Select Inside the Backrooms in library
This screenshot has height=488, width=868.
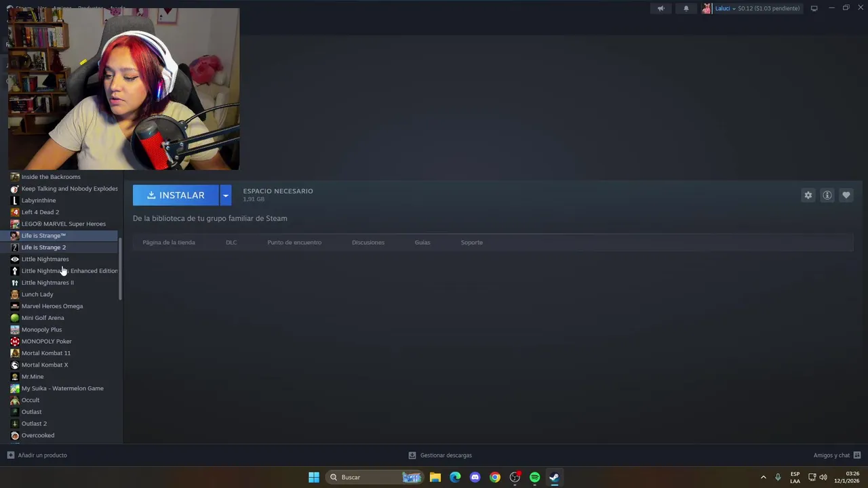tap(51, 177)
